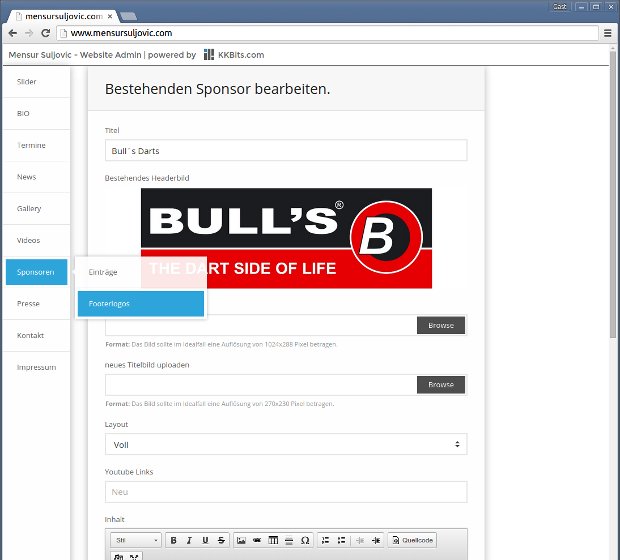
Task: Click the browser forward arrow
Action: (x=29, y=33)
